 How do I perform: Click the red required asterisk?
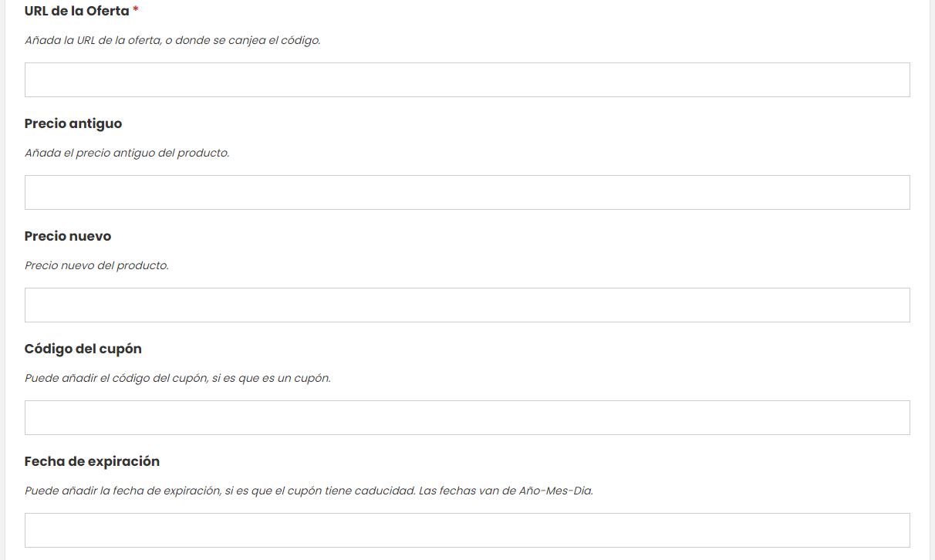(136, 11)
